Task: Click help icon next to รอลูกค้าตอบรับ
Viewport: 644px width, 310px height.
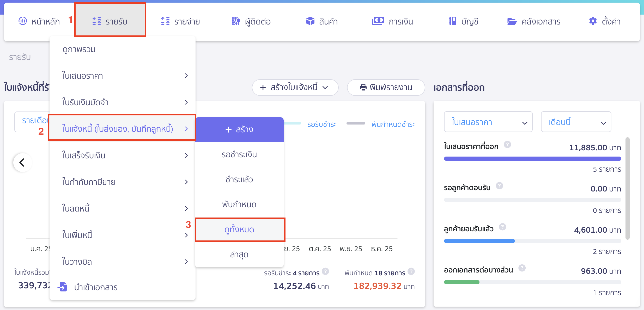Action: pyautogui.click(x=499, y=185)
